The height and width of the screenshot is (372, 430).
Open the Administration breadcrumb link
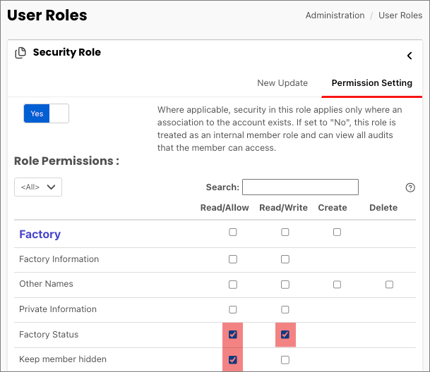[335, 15]
